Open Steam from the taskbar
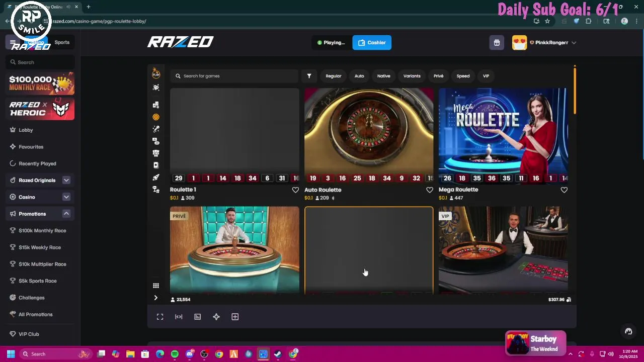 [278, 354]
